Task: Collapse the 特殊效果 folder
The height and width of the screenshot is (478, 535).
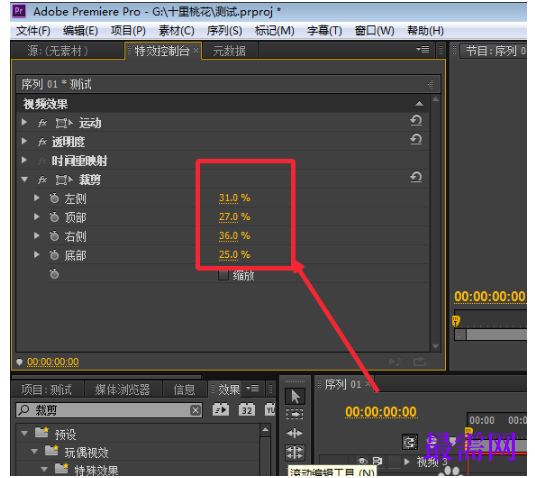Action: coord(44,469)
